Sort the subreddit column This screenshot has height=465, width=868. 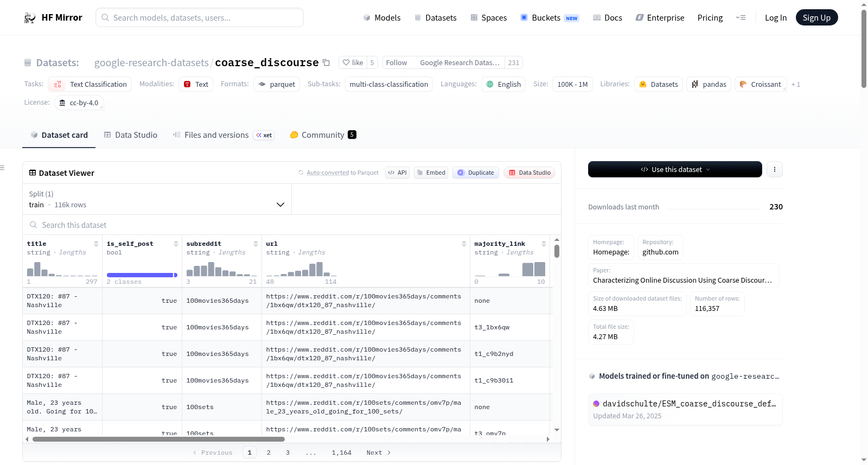(x=256, y=244)
